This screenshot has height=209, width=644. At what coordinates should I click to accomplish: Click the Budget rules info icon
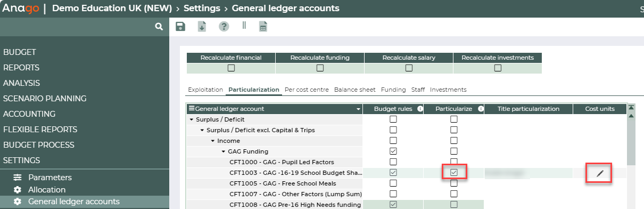[420, 109]
